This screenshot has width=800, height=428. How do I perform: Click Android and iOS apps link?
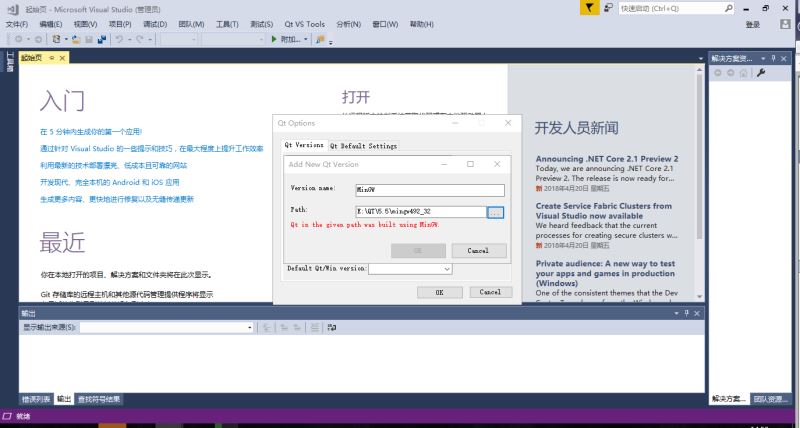click(110, 182)
